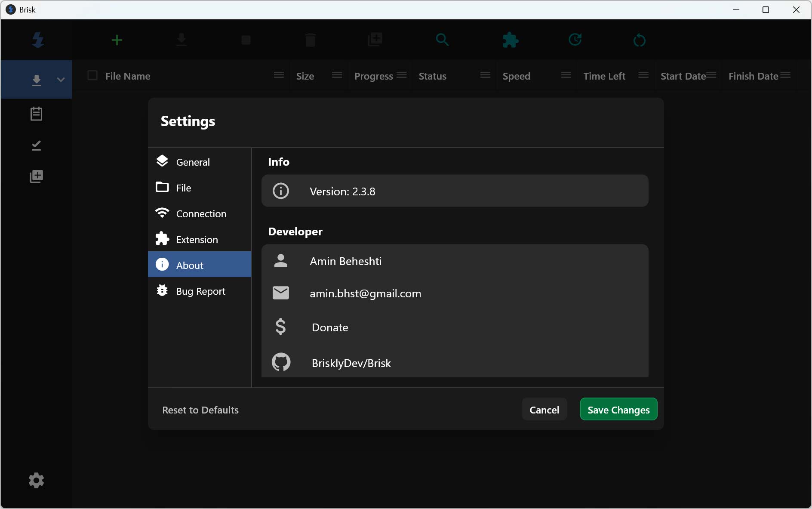The image size is (812, 509).
Task: Click the finished downloads checkmark icon
Action: (36, 145)
